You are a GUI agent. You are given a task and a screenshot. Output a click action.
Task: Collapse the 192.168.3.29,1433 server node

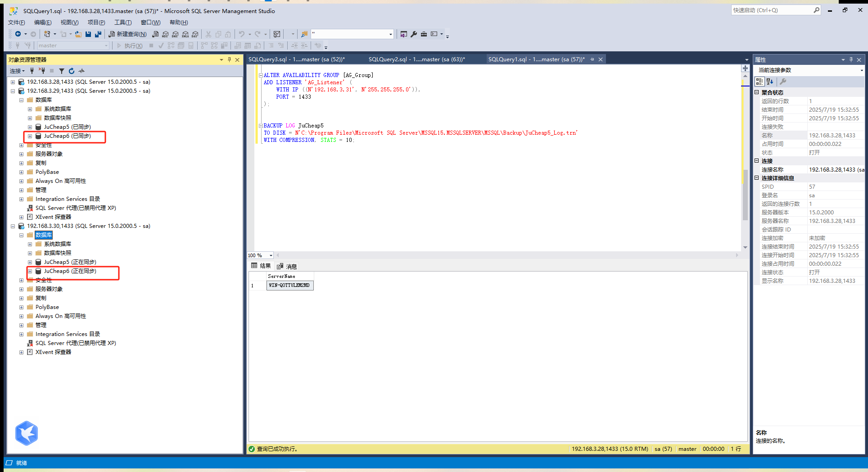coord(13,91)
